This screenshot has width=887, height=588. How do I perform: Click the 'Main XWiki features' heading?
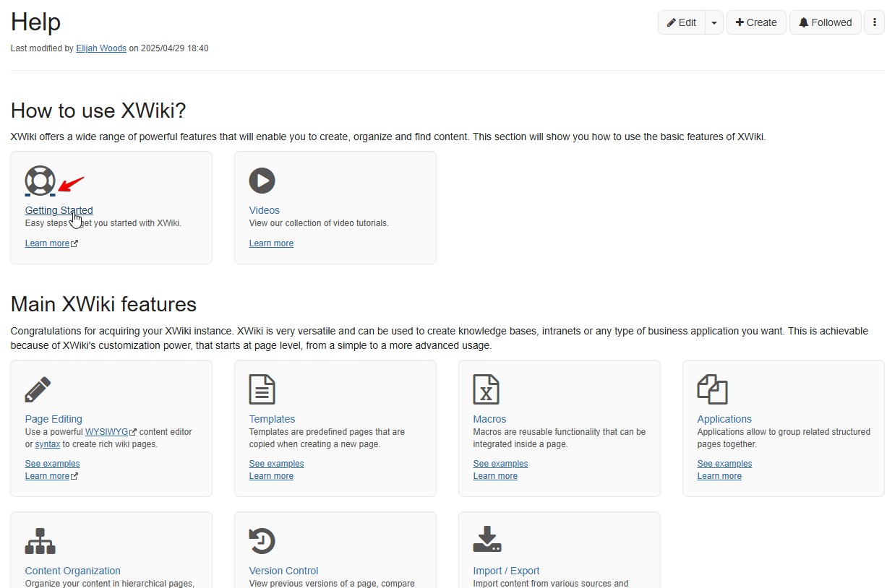pos(103,304)
